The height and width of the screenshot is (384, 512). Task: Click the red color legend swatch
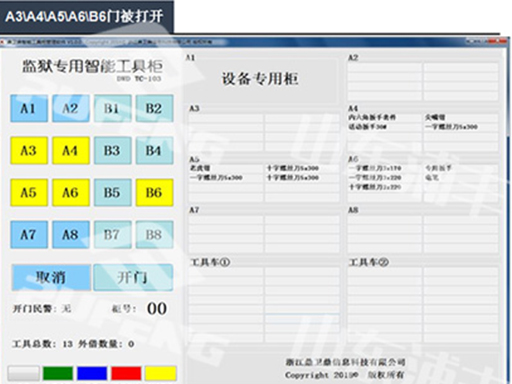coord(126,373)
